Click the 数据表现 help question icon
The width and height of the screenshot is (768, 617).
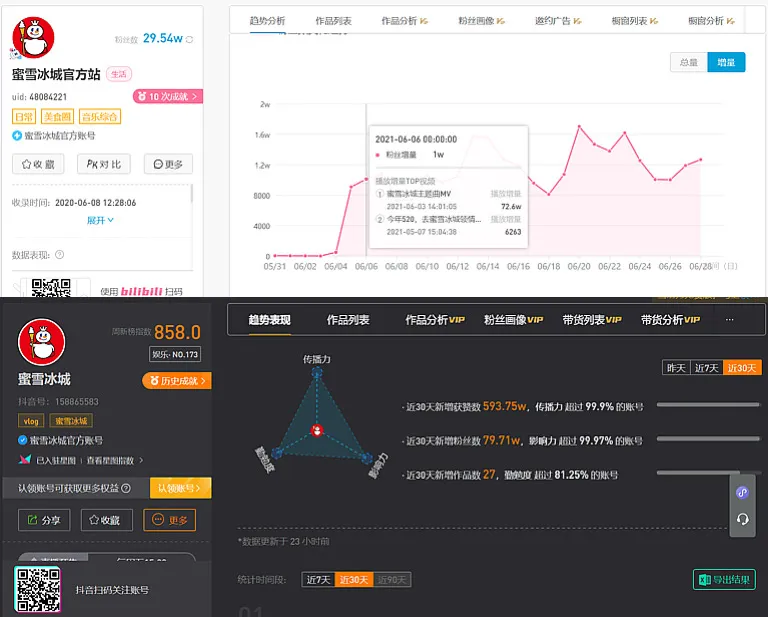coord(60,255)
